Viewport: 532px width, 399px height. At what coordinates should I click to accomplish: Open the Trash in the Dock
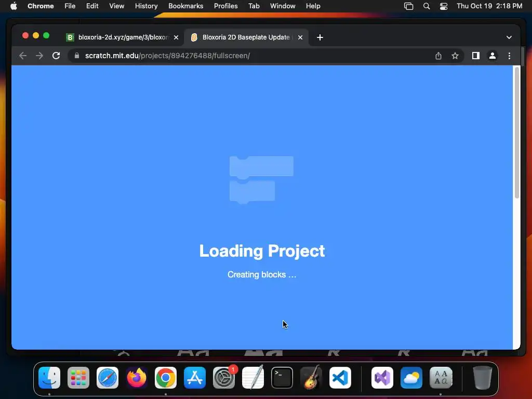coord(483,378)
